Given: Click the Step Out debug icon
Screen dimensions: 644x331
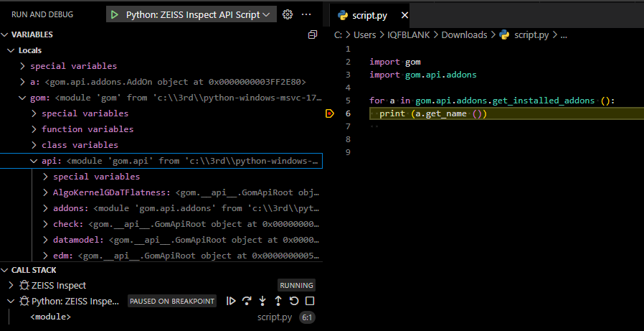Looking at the screenshot, I should tap(278, 301).
